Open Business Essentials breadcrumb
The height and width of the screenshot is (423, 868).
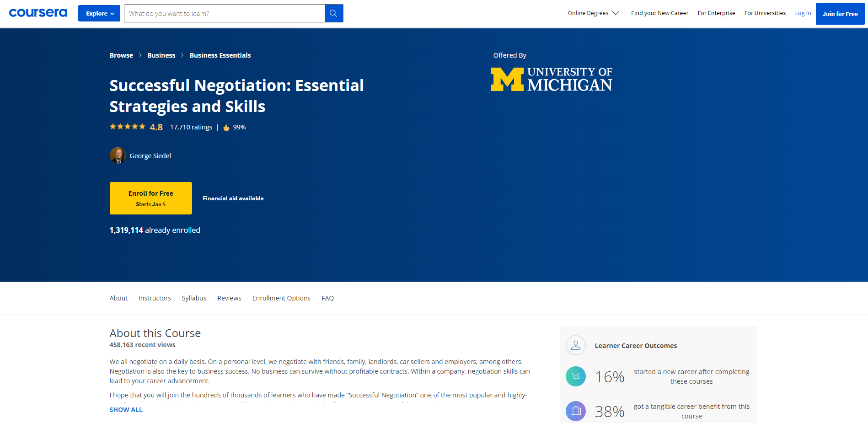(x=220, y=55)
